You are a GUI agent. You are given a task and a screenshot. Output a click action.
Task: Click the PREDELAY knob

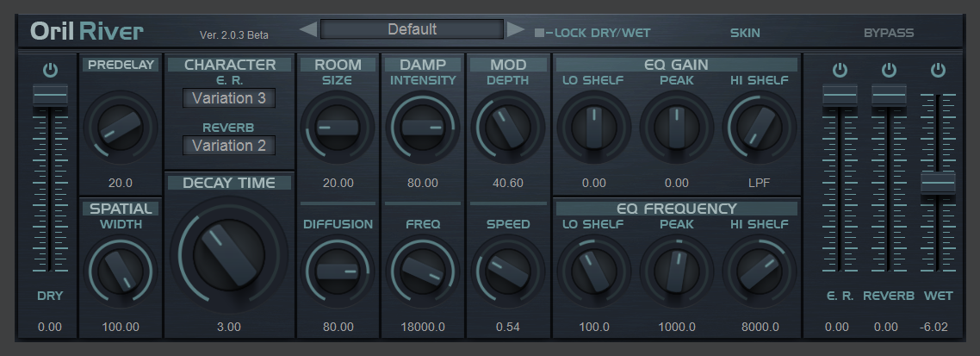coord(121,128)
